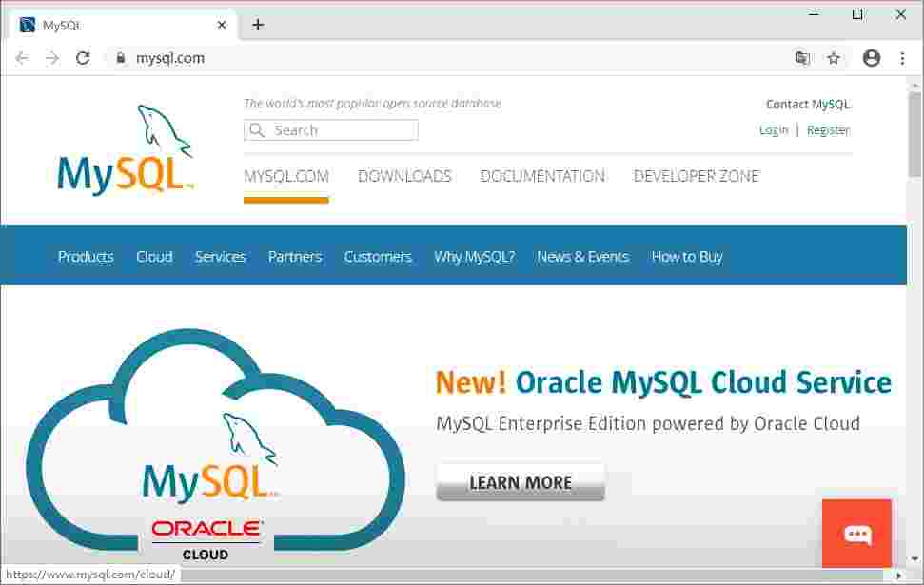
Task: Click the translate icon in address bar
Action: point(802,58)
